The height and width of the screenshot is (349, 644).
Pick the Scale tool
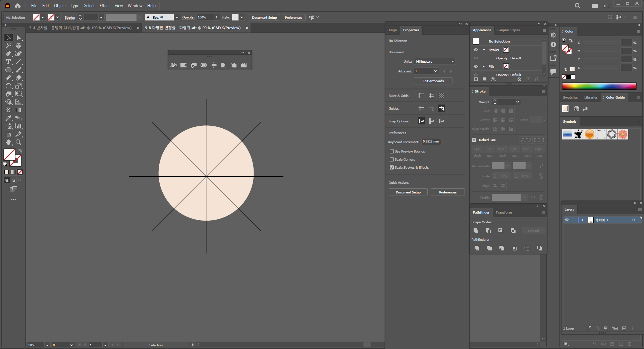pos(18,86)
